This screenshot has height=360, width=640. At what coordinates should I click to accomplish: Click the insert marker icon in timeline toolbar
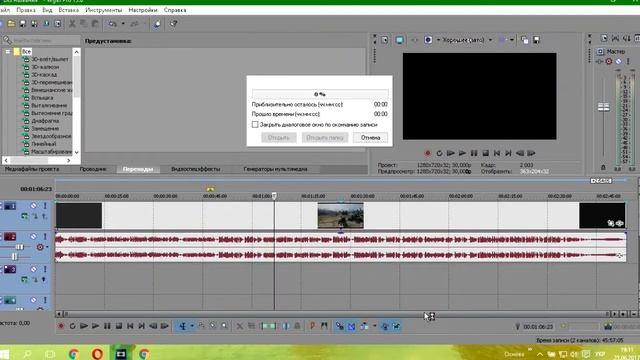click(x=312, y=326)
